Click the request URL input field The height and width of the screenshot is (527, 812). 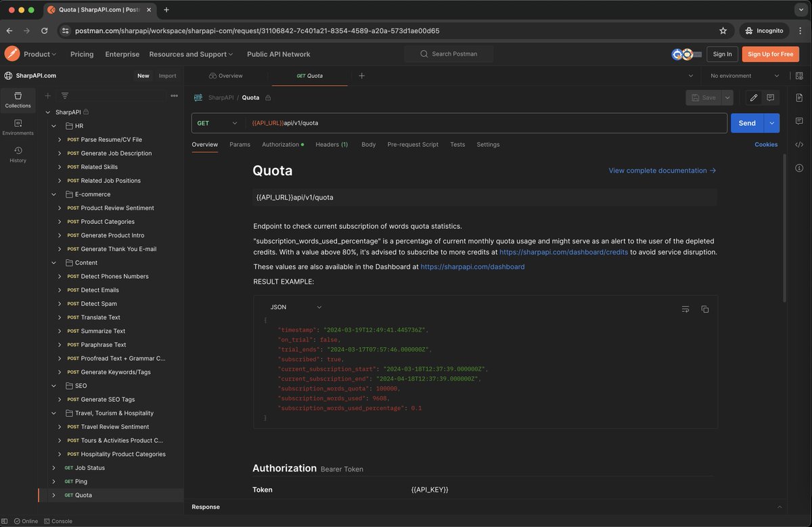(x=486, y=123)
